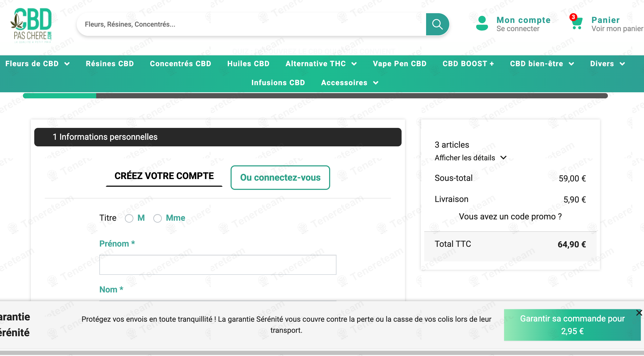This screenshot has height=356, width=644.
Task: Select the M title radio button
Action: tap(129, 218)
